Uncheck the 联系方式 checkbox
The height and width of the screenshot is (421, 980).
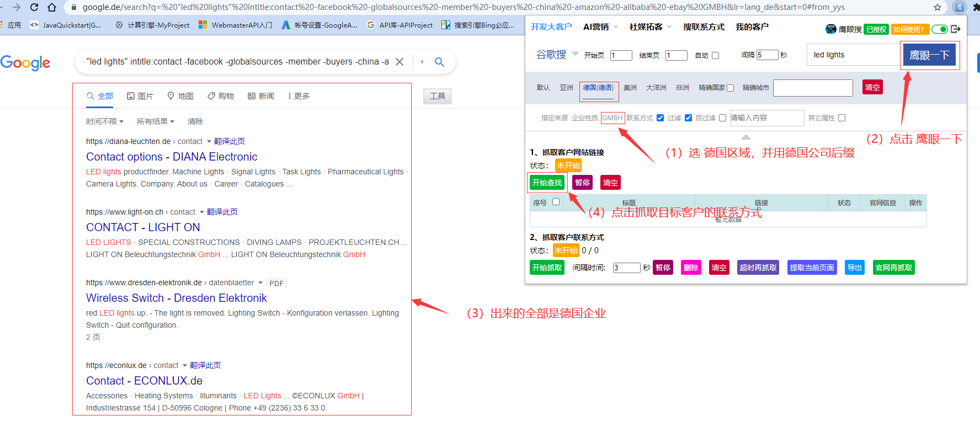click(660, 118)
